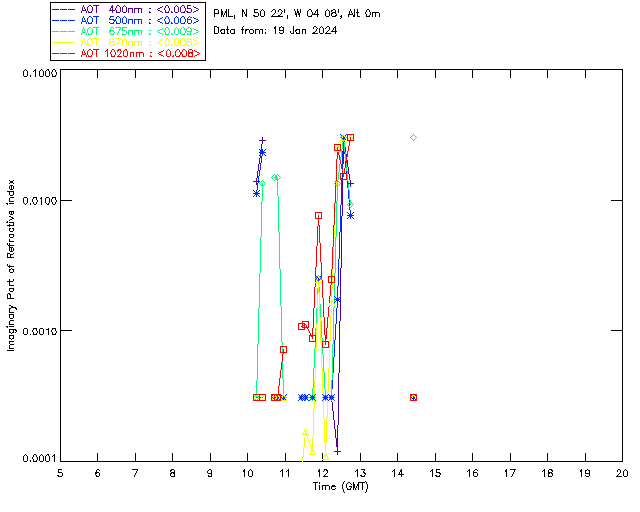Click the AOT 500nm legend entry text
This screenshot has height=512, width=640.
pos(140,20)
